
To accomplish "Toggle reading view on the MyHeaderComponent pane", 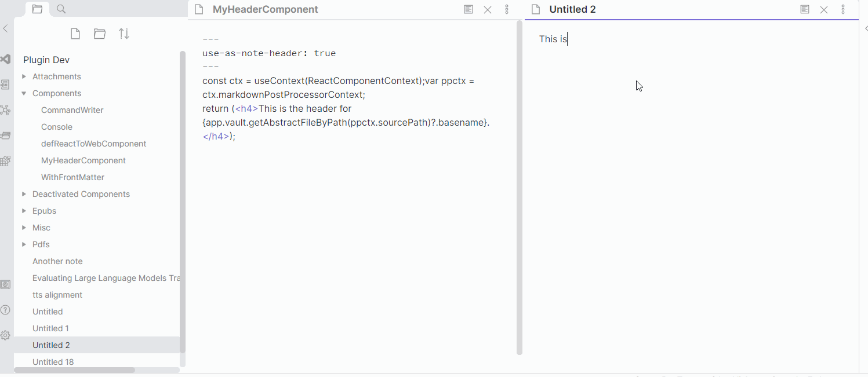I will [x=468, y=9].
